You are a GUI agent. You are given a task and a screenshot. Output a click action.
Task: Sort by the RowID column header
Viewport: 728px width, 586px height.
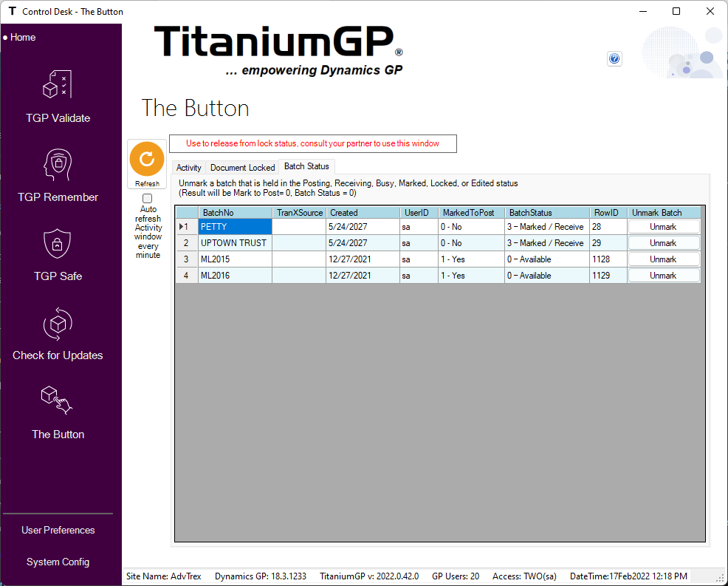pyautogui.click(x=608, y=213)
